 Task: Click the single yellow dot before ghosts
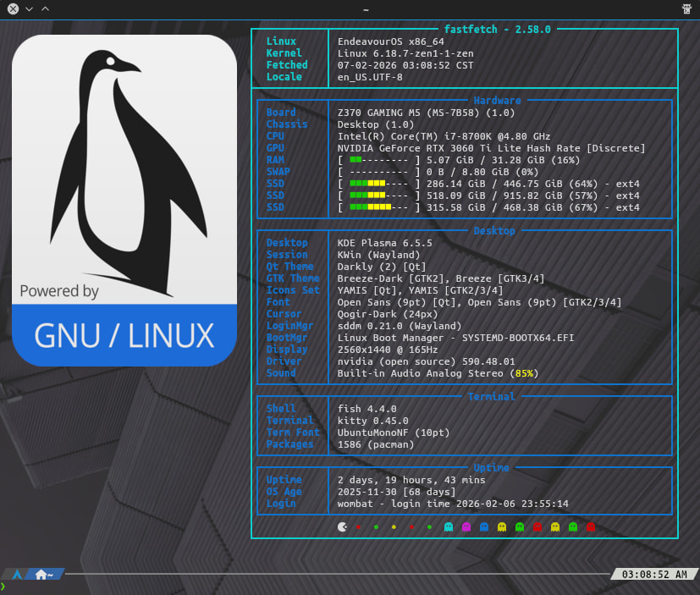(394, 526)
